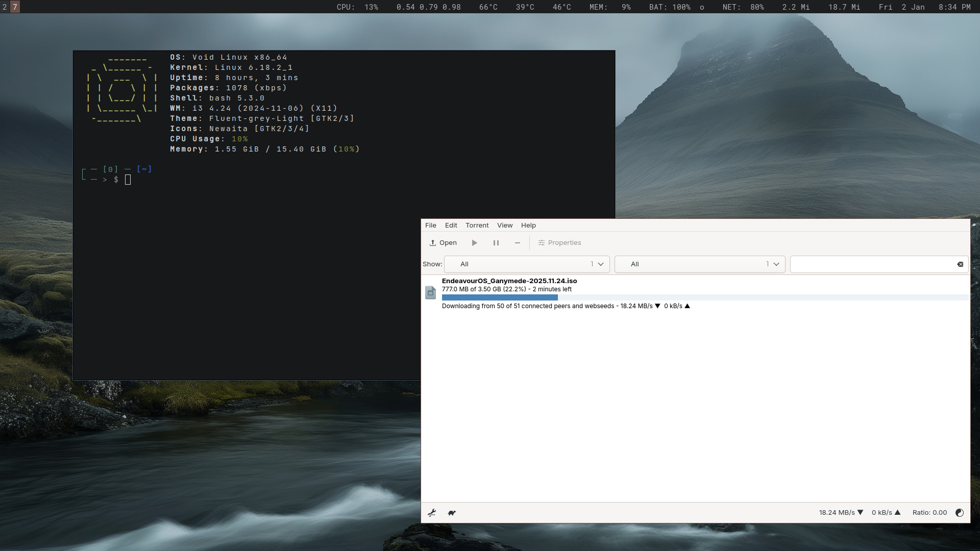Click the EndeavourOS torrent file icon
980x551 pixels.
430,292
